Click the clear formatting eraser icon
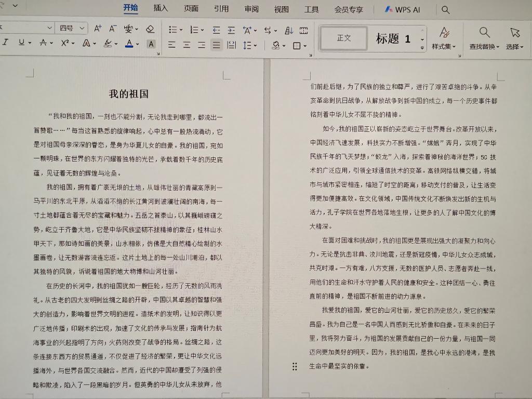532x399 pixels. click(x=150, y=29)
